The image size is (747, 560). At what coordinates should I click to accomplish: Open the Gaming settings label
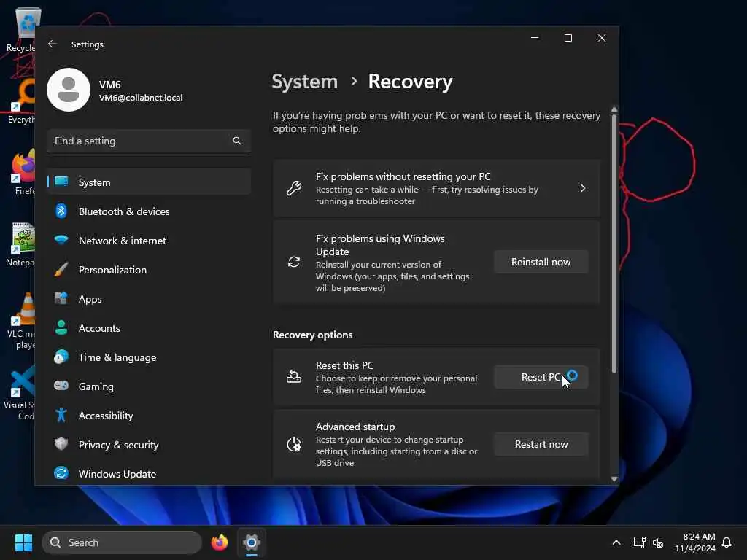tap(96, 386)
